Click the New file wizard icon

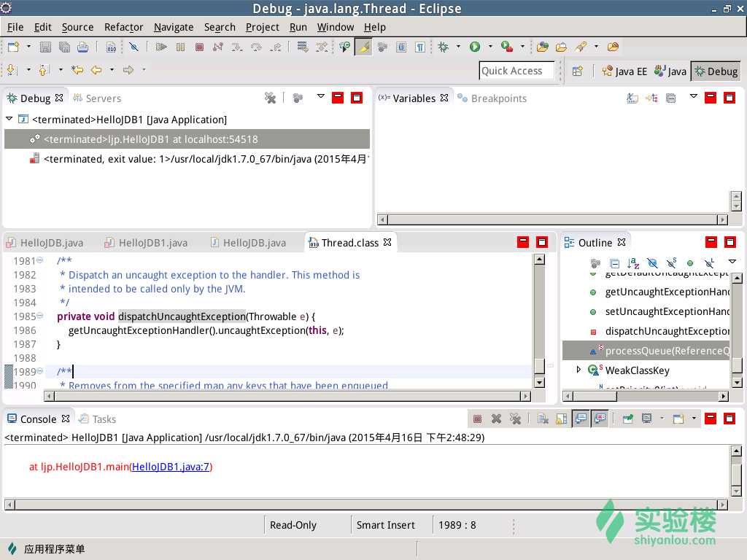tap(13, 47)
